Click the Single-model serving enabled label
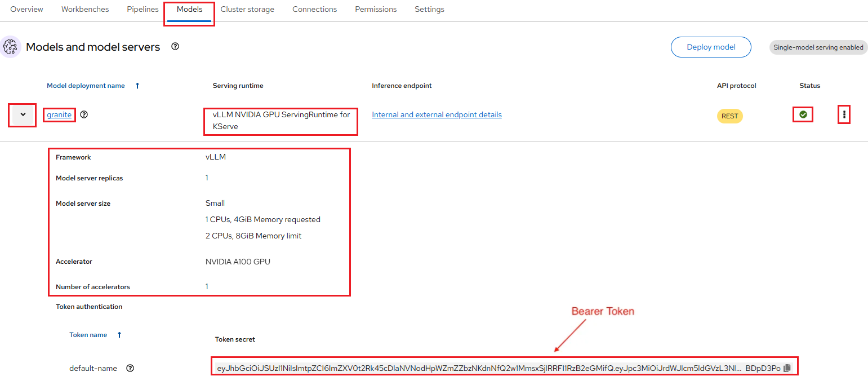 (x=818, y=47)
